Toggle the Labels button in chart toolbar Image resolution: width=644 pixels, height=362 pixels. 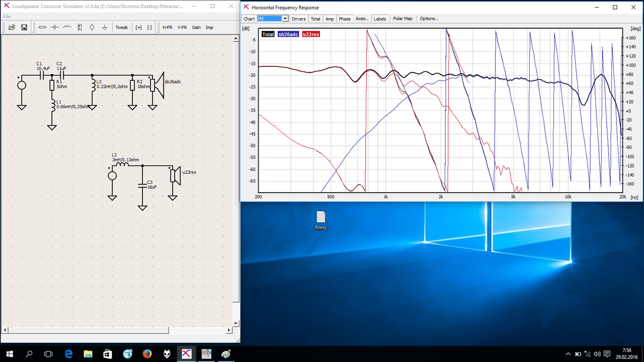click(x=380, y=19)
